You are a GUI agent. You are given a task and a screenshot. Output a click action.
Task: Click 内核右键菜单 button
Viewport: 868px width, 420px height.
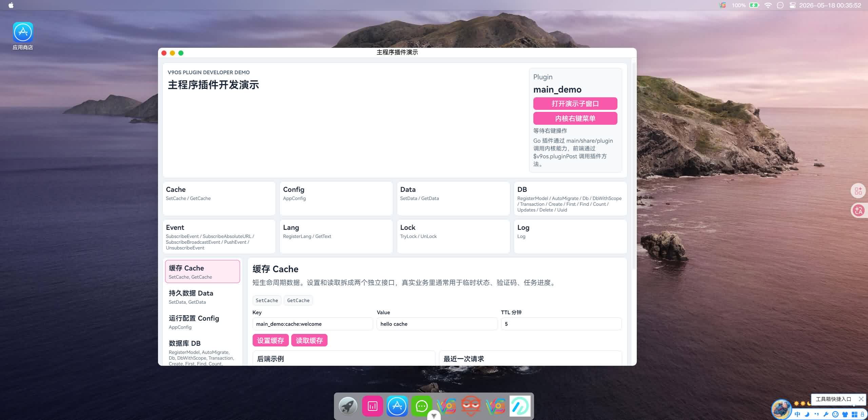coord(575,118)
